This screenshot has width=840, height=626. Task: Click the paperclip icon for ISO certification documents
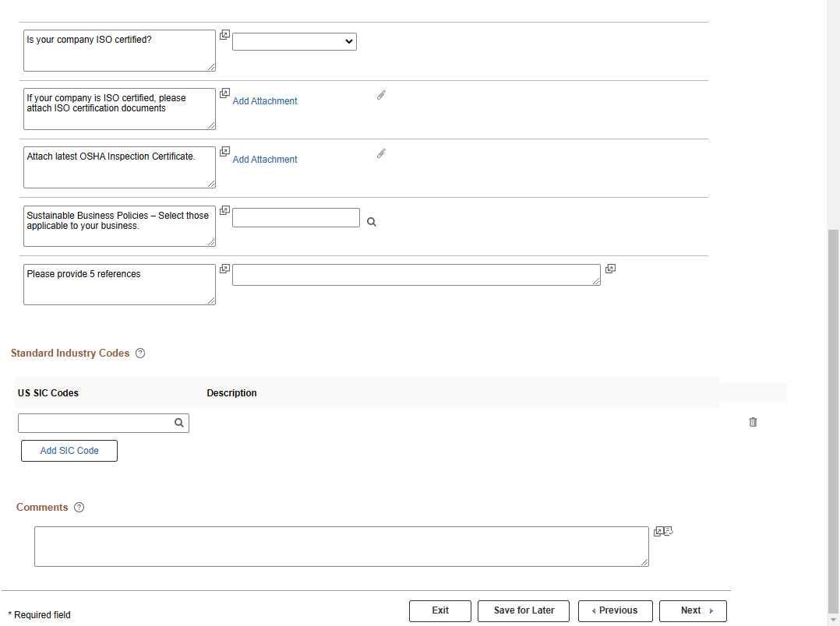[x=381, y=95]
